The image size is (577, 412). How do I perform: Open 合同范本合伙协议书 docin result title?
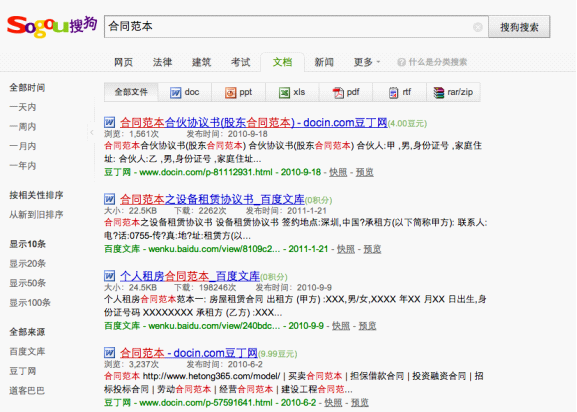pos(254,122)
